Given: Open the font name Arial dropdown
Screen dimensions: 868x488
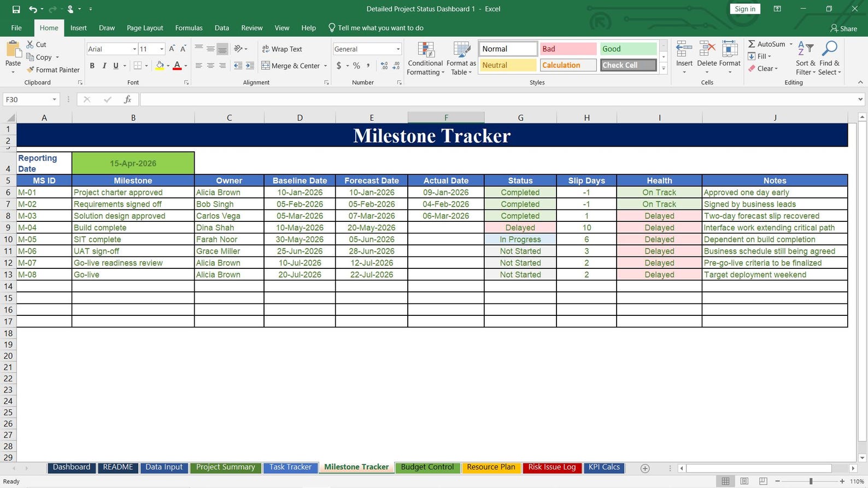Looking at the screenshot, I should [134, 49].
